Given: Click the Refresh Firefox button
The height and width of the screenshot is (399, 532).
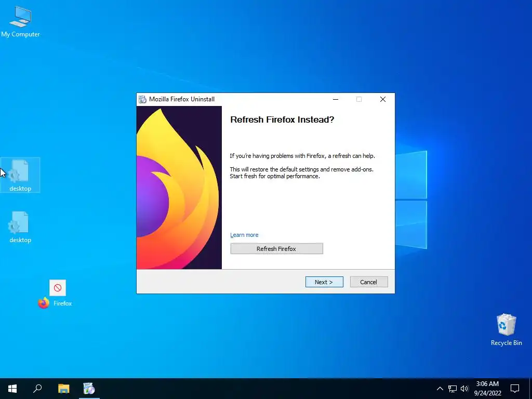Looking at the screenshot, I should pyautogui.click(x=276, y=249).
